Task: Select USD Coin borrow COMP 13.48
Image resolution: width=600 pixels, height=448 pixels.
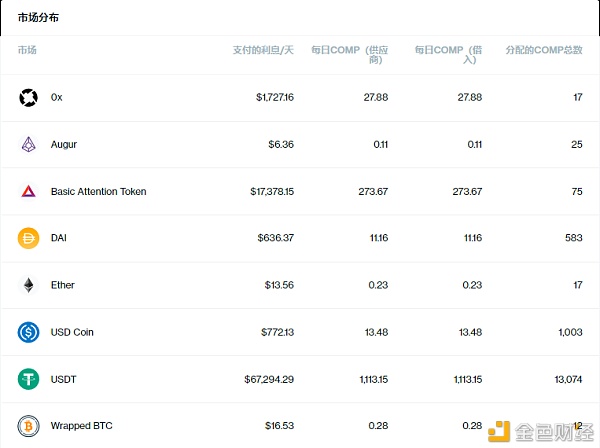Action: point(470,332)
